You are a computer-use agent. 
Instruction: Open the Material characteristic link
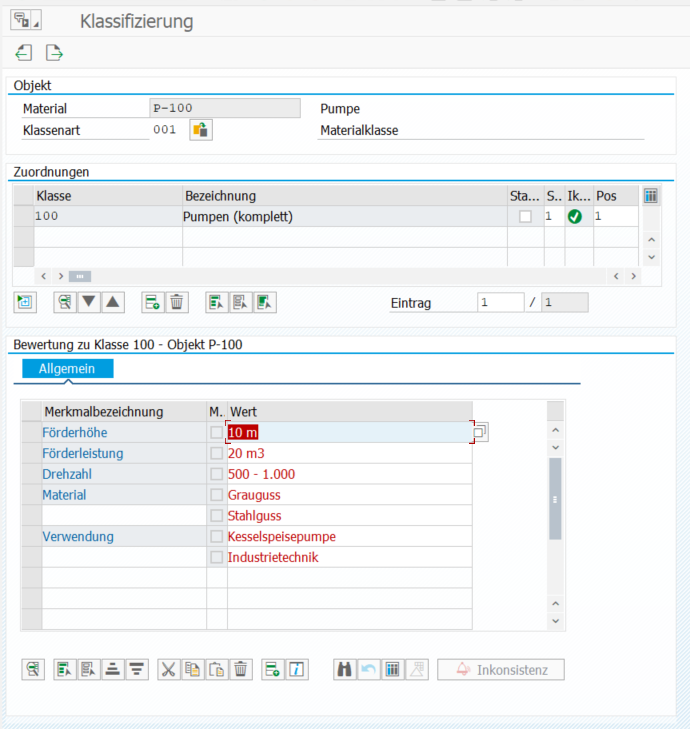point(64,495)
